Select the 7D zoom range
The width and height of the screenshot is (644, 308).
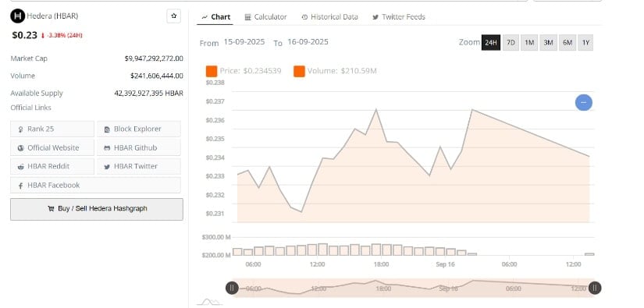point(511,42)
